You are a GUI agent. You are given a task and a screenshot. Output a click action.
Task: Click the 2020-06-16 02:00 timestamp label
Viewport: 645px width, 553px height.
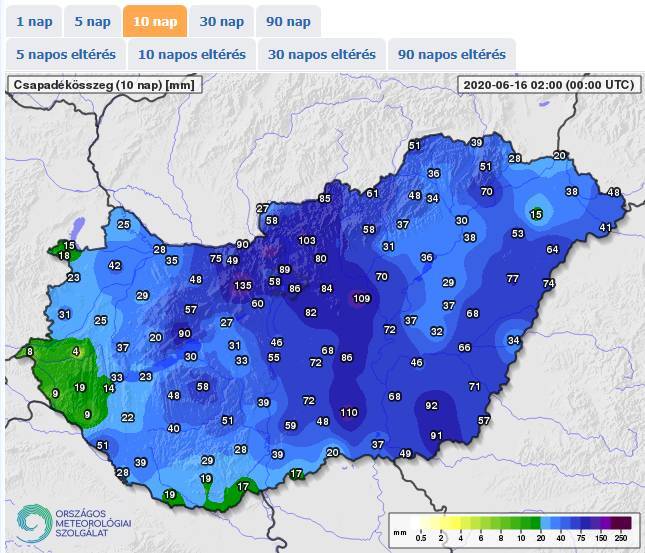point(547,85)
